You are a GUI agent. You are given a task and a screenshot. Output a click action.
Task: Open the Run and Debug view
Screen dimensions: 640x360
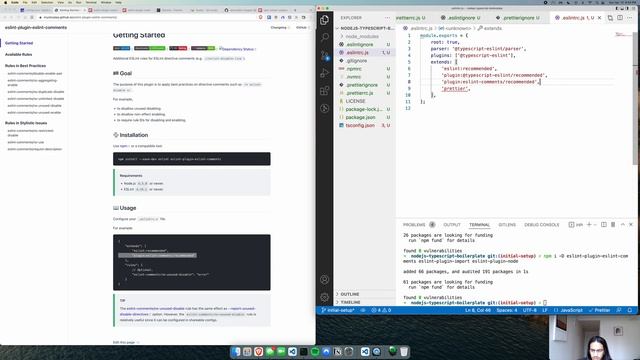point(324,73)
